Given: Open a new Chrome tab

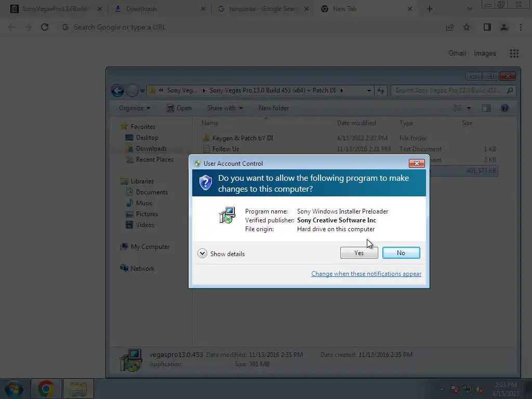Looking at the screenshot, I should 430,9.
